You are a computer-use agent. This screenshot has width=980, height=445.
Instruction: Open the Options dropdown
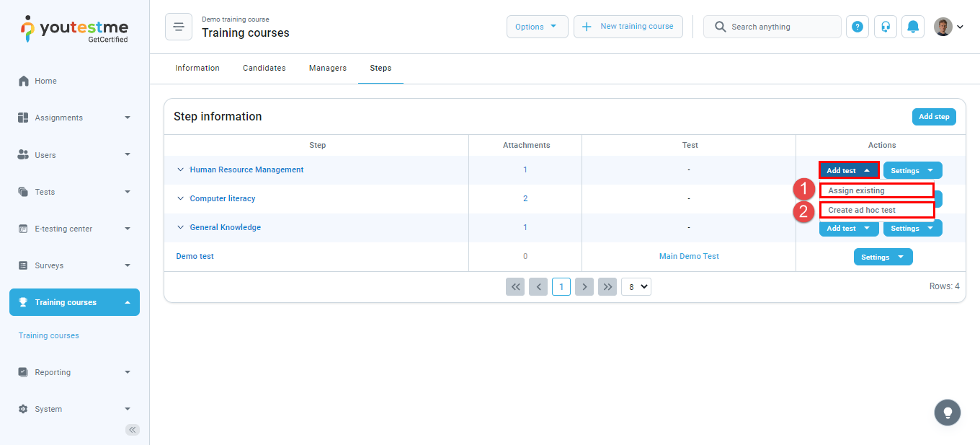[x=537, y=27]
